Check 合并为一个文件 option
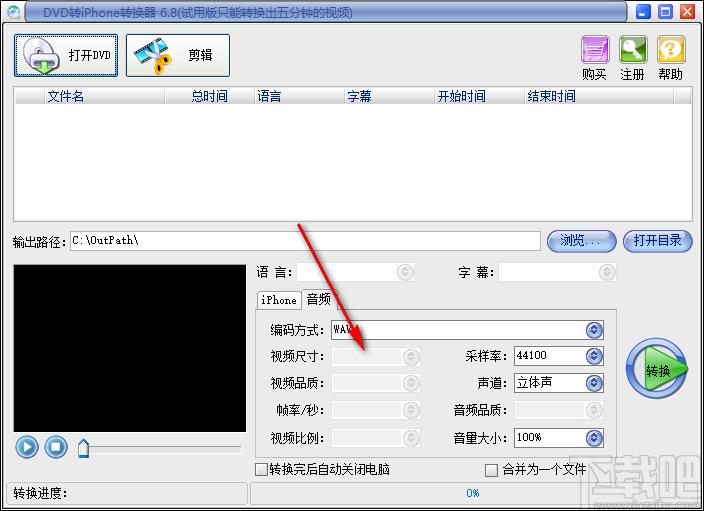The height and width of the screenshot is (511, 704). click(491, 470)
